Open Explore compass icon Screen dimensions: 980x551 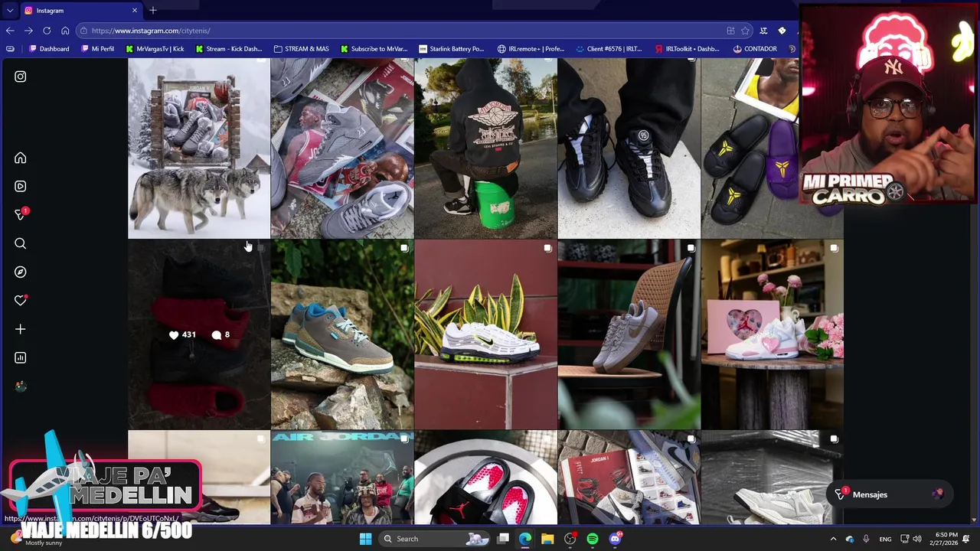pos(21,272)
